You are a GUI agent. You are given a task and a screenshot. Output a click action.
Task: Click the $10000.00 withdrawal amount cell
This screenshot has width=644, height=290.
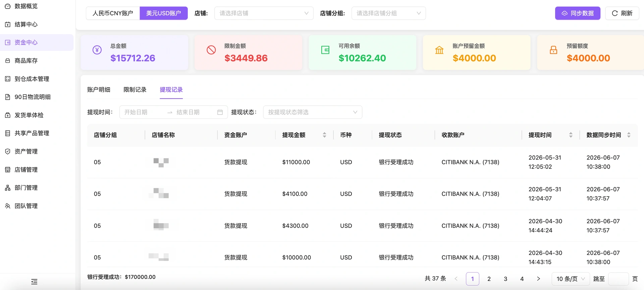[297, 257]
